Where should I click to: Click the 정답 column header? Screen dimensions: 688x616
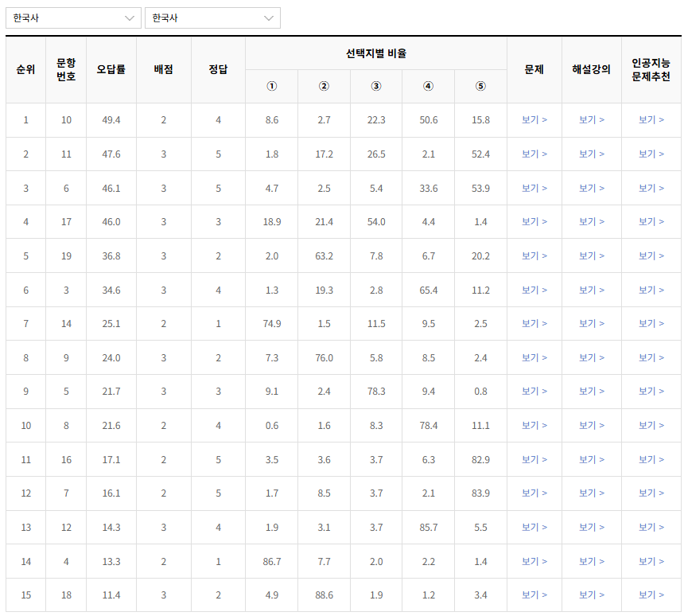(217, 68)
